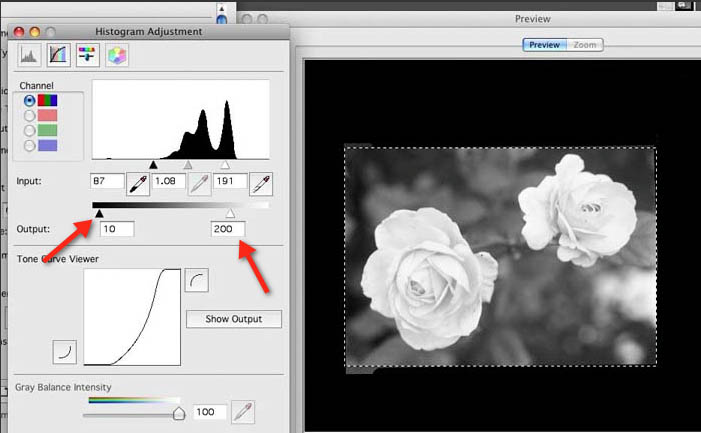Edit the input gamma value 1.08
Screen dimensions: 701x433
(169, 181)
